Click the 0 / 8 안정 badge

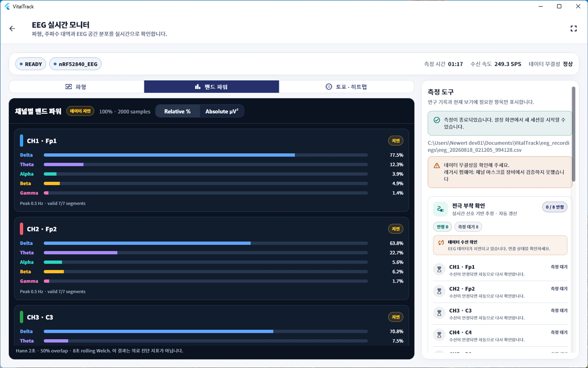pos(555,207)
